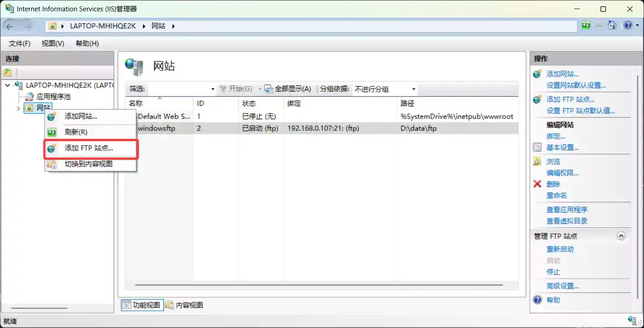Click the forward navigation arrow
Viewport: 644px width, 328px height.
[x=28, y=26]
